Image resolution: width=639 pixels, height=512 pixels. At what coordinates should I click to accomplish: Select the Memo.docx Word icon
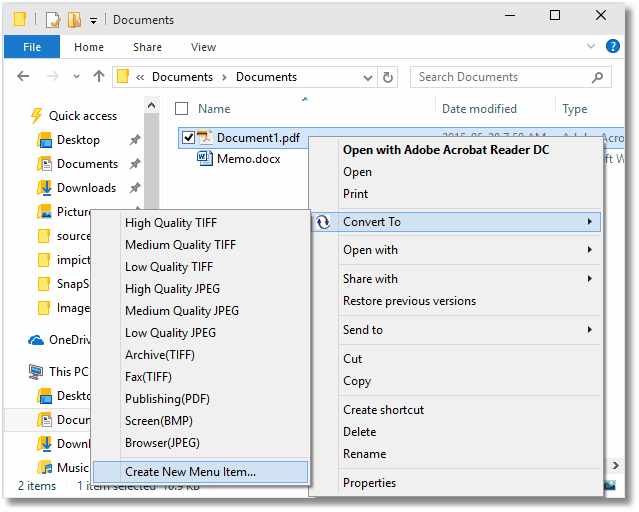(205, 158)
